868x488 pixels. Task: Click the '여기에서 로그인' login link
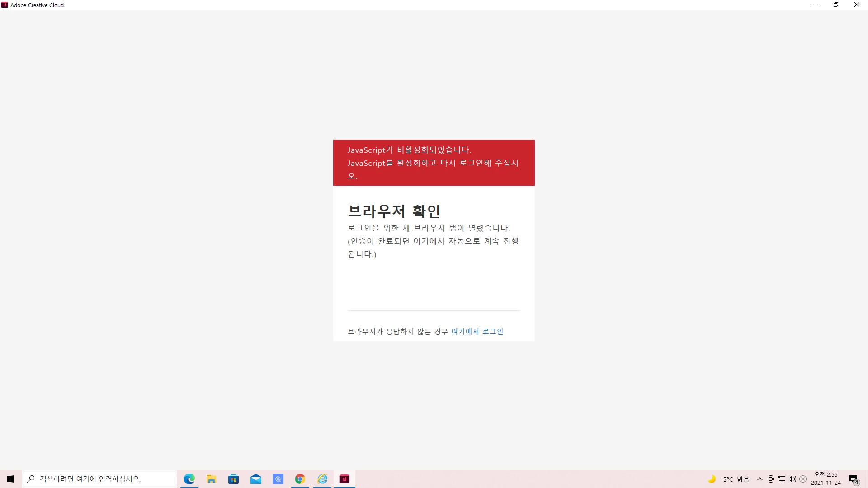click(x=477, y=332)
